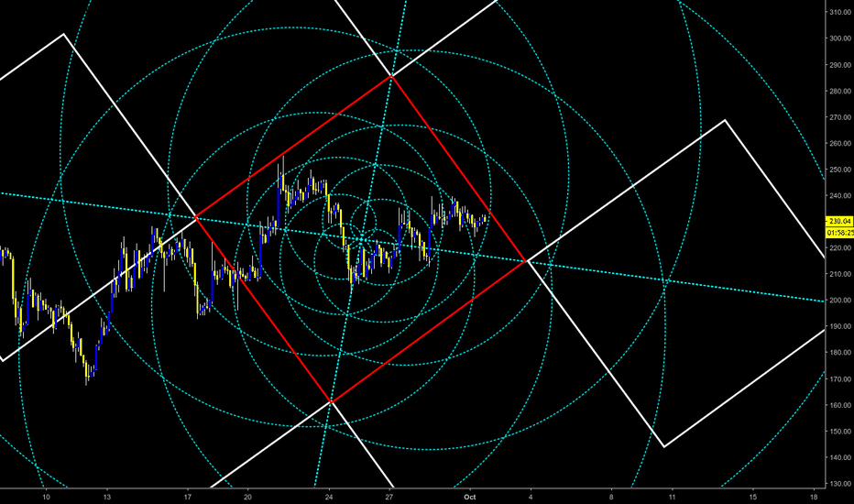Screen dimensions: 854x504
Task: Click the 170.00 price axis label
Action: coord(840,378)
